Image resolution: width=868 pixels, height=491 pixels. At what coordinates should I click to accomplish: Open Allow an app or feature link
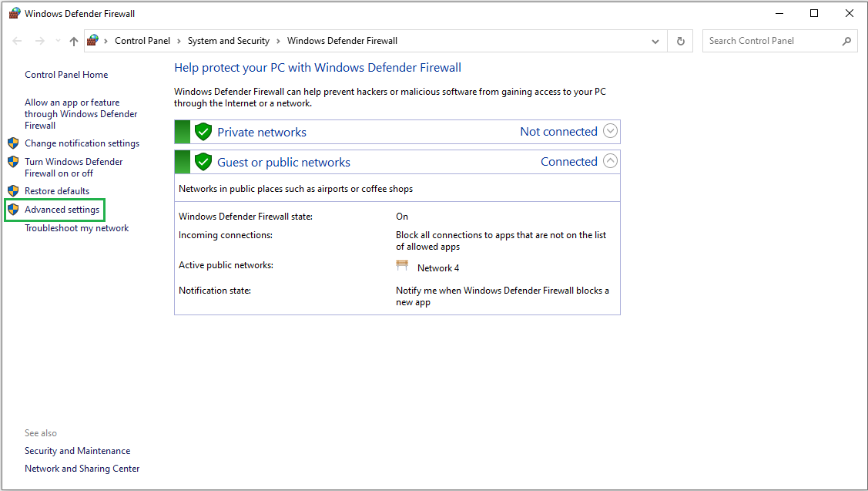coord(81,114)
